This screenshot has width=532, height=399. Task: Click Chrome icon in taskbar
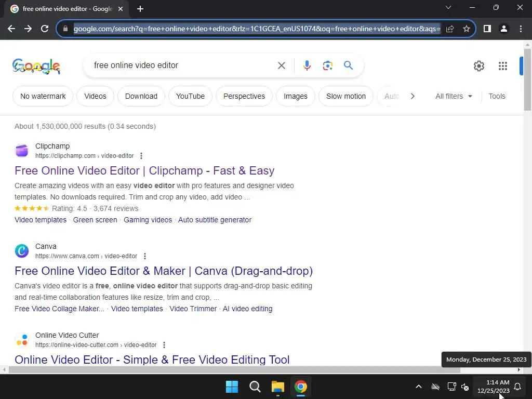301,387
